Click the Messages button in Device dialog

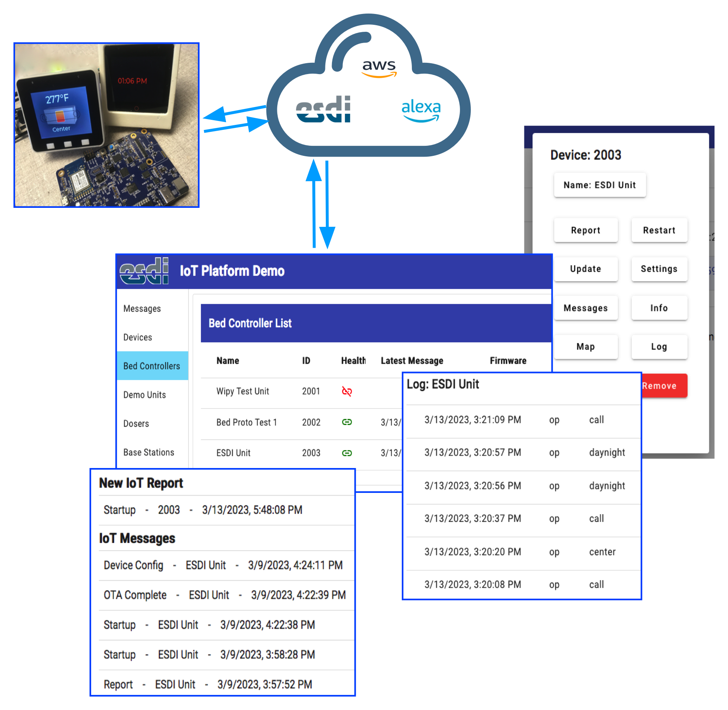586,308
